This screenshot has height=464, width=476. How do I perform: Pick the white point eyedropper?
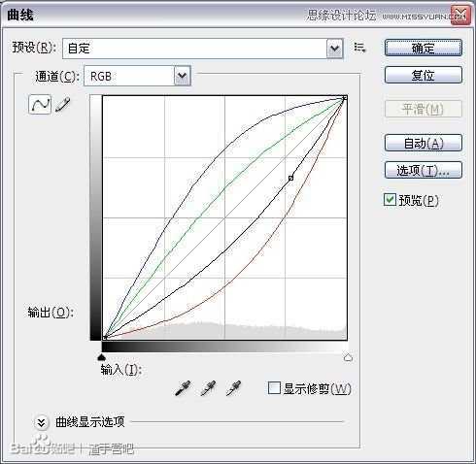pos(233,388)
